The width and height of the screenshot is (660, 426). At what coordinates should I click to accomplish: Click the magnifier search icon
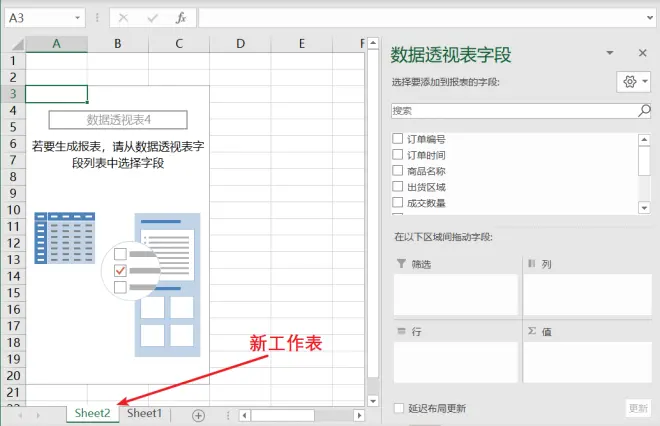(644, 111)
